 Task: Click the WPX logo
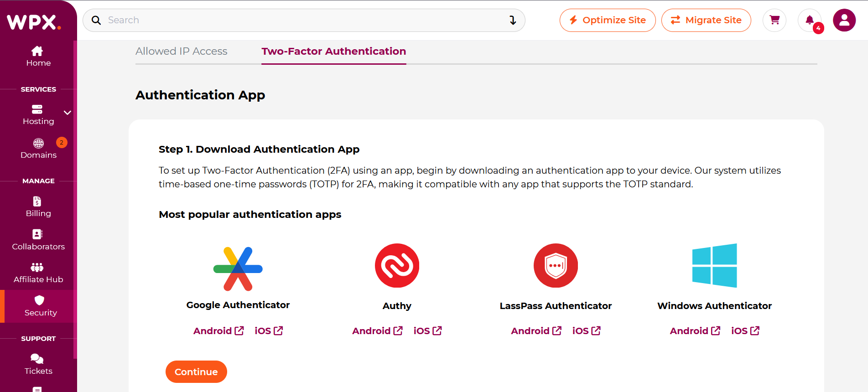34,22
